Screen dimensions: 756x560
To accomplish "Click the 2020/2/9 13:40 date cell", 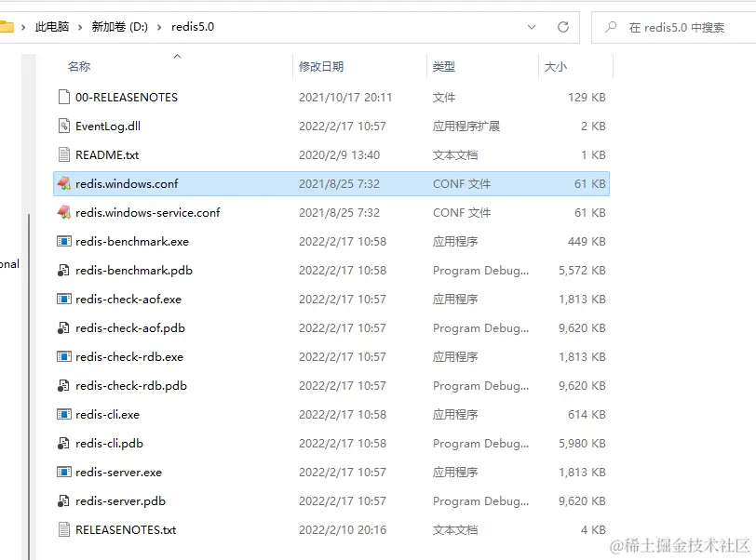I will click(x=340, y=155).
